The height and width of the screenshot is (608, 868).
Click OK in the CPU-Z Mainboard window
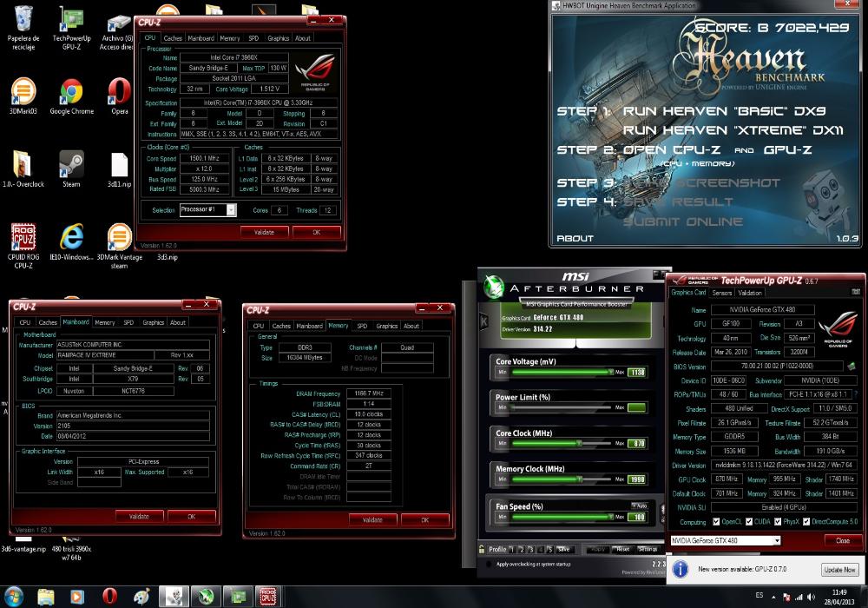pos(192,516)
